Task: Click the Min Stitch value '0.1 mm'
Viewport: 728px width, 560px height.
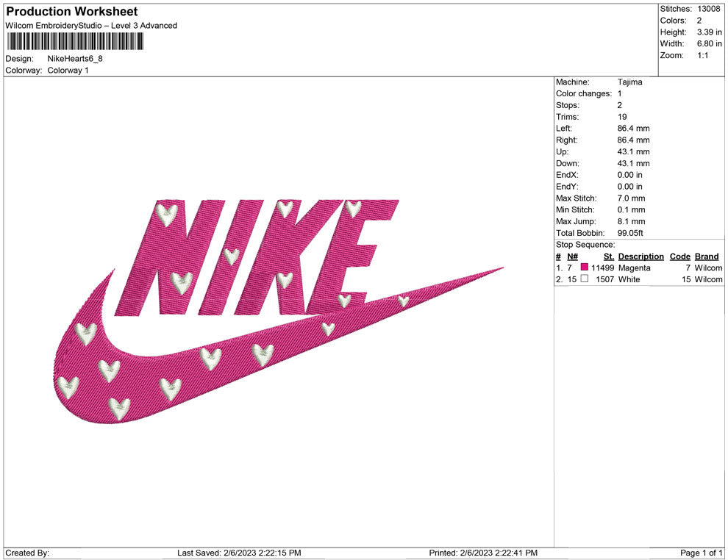Action: pos(632,209)
